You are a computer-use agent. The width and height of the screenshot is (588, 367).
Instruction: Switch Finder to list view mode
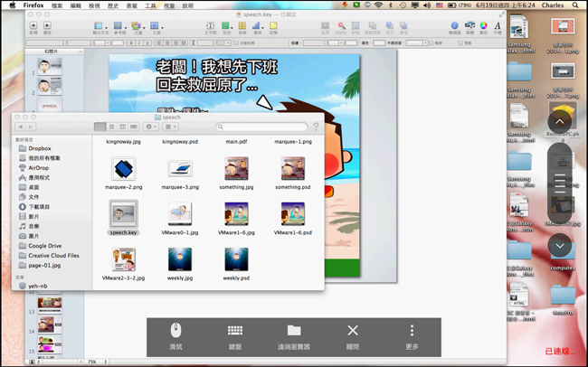click(x=112, y=127)
